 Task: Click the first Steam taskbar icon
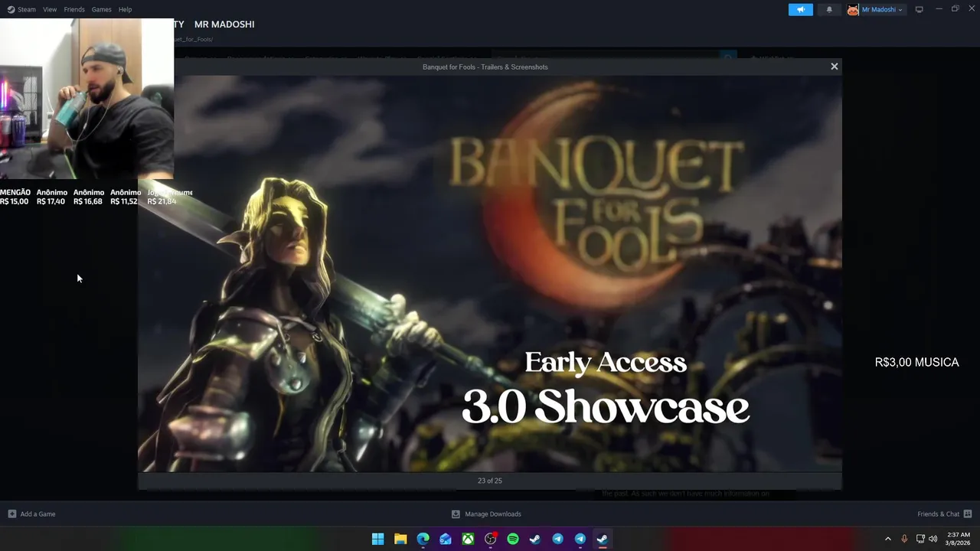(535, 539)
